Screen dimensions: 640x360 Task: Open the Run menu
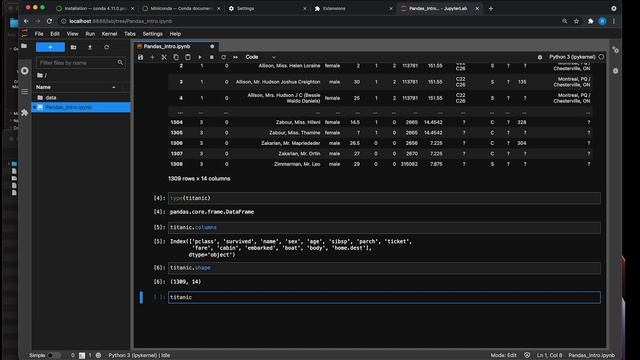point(90,34)
